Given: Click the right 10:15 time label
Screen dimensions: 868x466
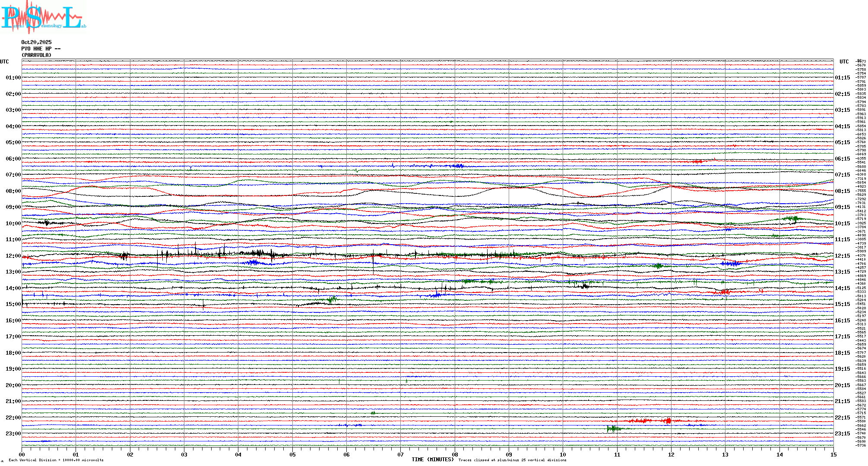Looking at the screenshot, I should [x=842, y=224].
